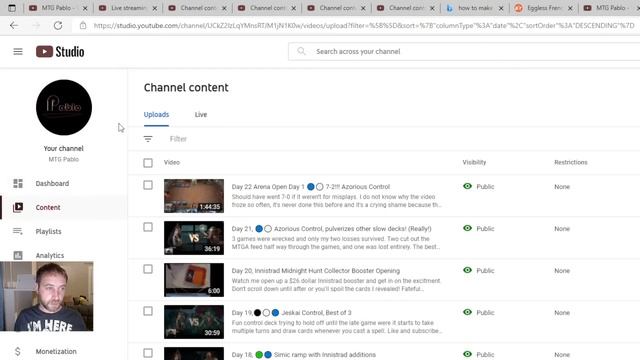
Task: Switch to the Uploads tab
Action: 156,115
